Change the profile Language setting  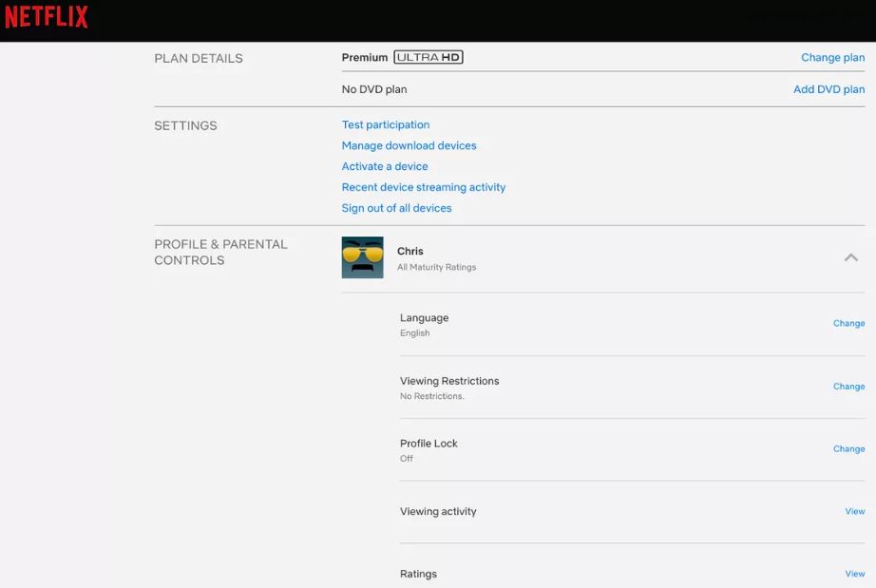[848, 324]
